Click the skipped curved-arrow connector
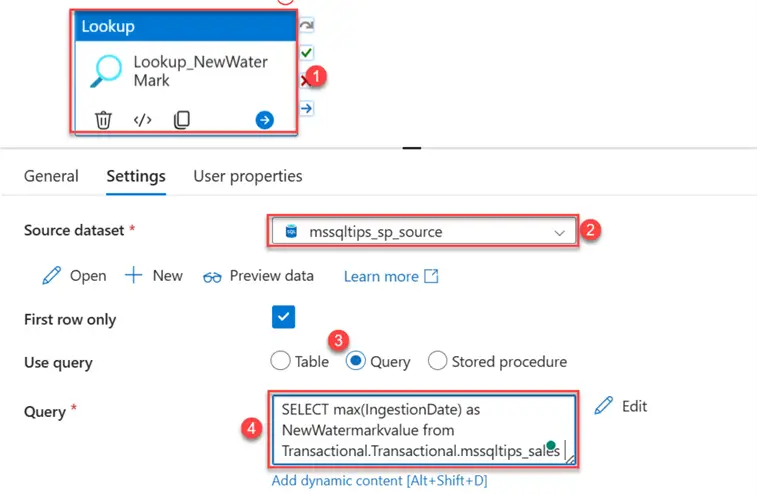The width and height of the screenshot is (757, 494). (x=307, y=25)
